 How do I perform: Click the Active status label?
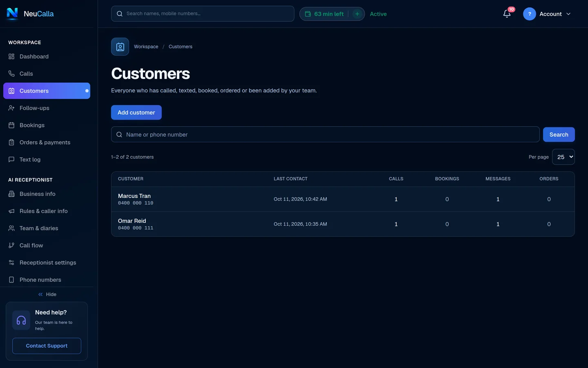[x=378, y=14]
